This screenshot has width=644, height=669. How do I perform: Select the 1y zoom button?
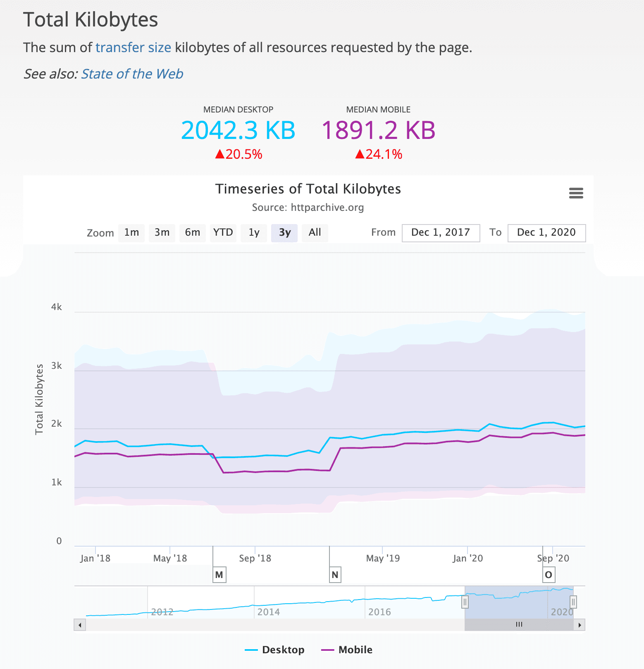coord(254,233)
